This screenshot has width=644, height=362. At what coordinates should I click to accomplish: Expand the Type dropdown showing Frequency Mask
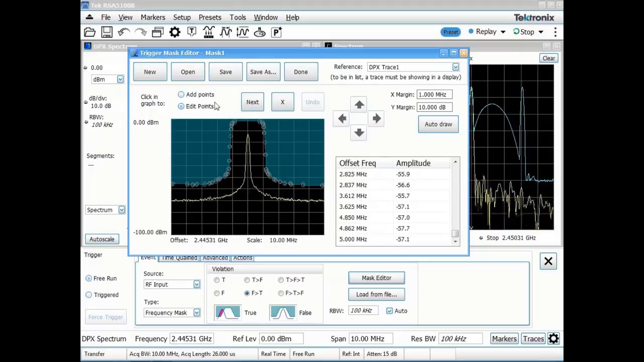click(x=196, y=312)
